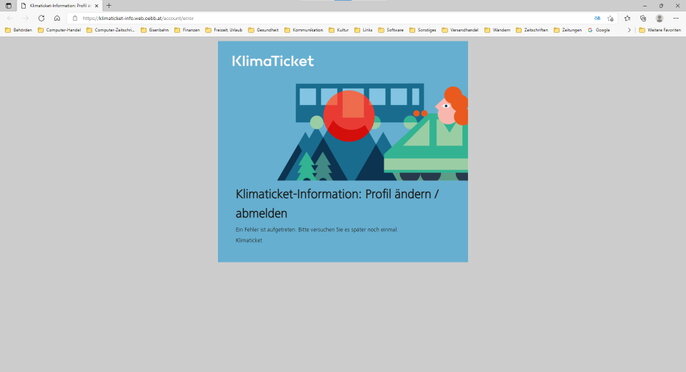Open the Gesundheit bookmark folder

(x=263, y=30)
